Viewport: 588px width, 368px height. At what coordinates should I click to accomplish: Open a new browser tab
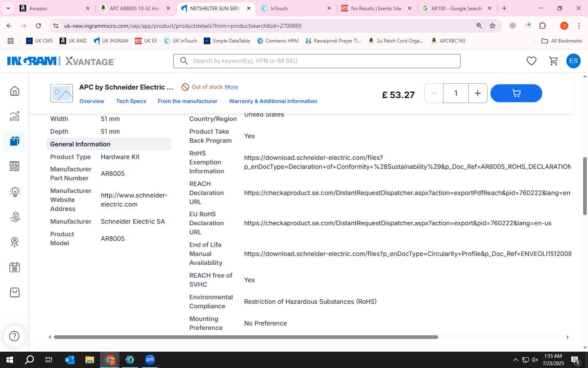coord(504,8)
